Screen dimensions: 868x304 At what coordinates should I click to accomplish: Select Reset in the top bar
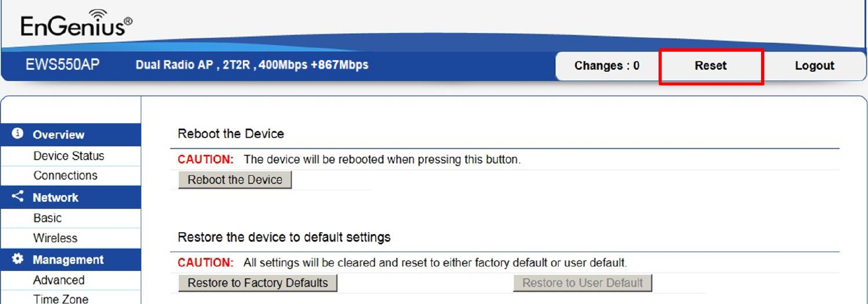click(711, 66)
